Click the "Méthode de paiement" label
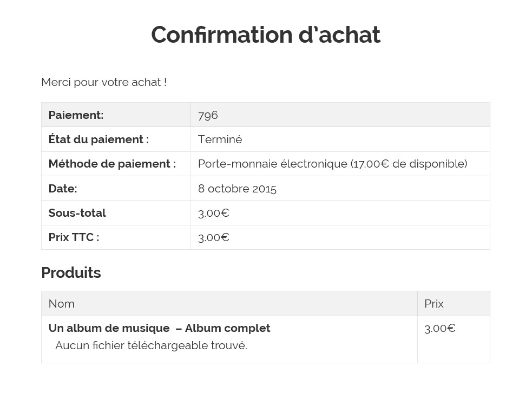 click(112, 164)
